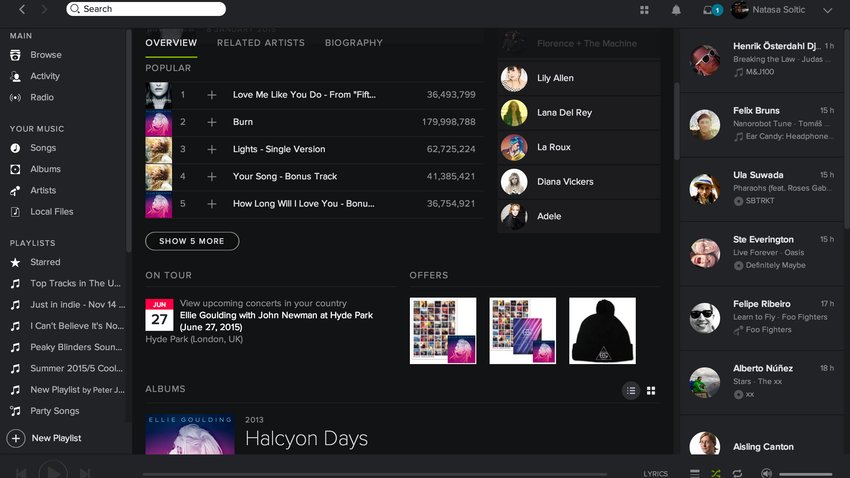Expand the Natasa Soltic account dropdown arrow

(x=827, y=10)
